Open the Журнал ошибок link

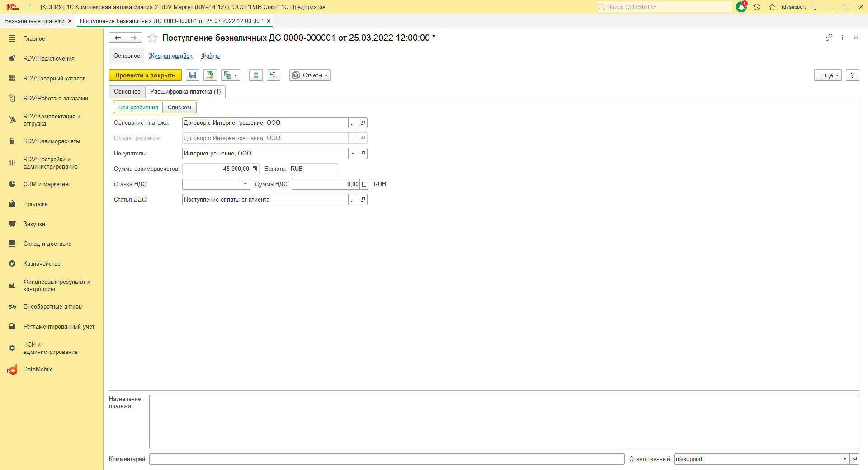(171, 56)
